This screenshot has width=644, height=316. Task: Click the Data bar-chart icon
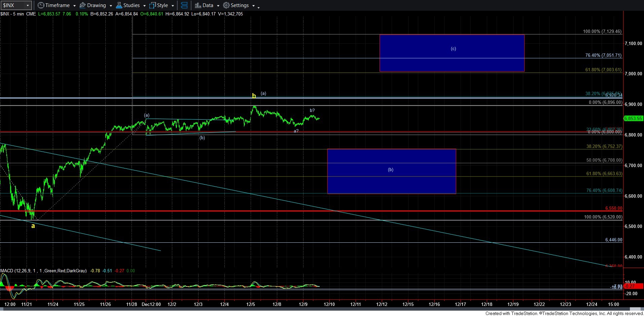point(198,5)
